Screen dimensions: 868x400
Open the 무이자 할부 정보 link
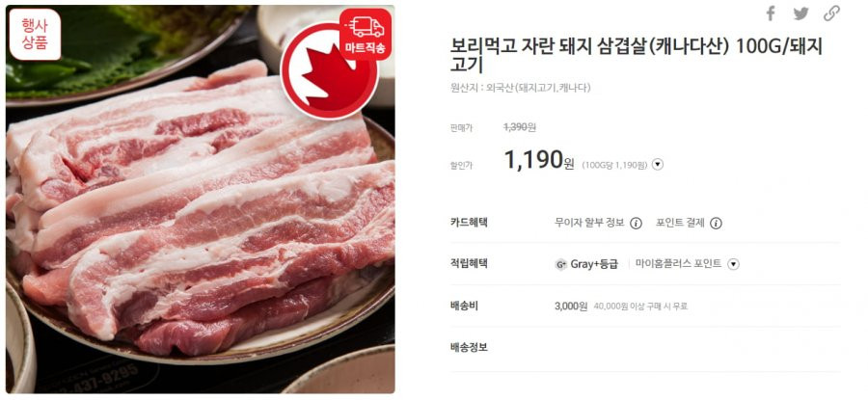coord(589,223)
